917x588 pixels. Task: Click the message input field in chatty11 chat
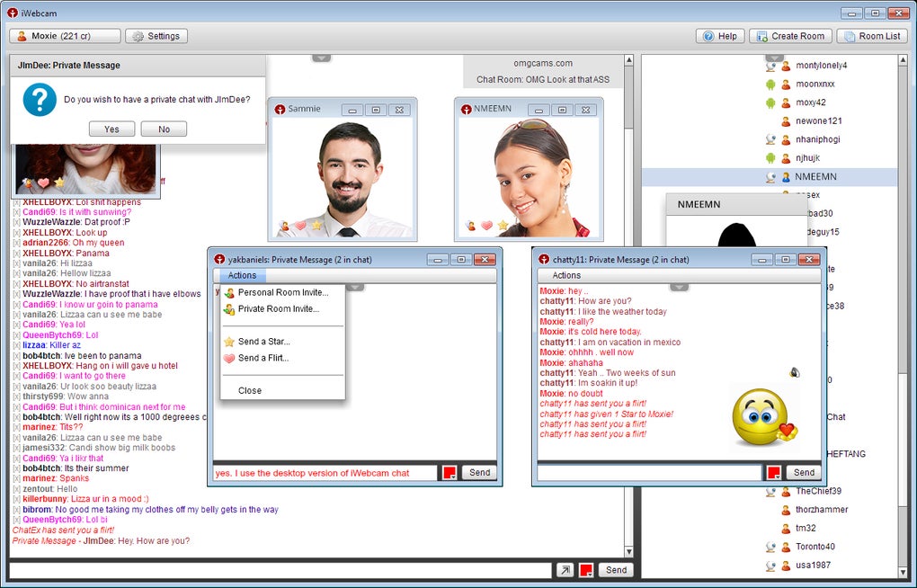tap(649, 473)
